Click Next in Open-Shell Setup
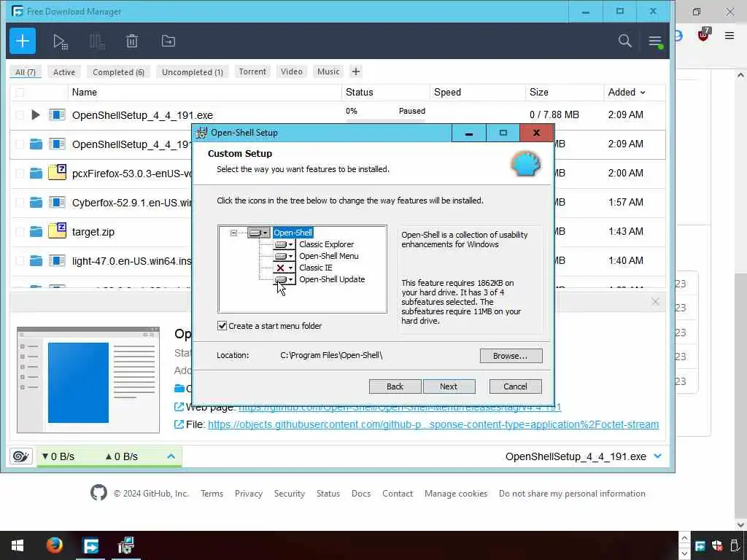Screen dimensions: 747x560 449,386
